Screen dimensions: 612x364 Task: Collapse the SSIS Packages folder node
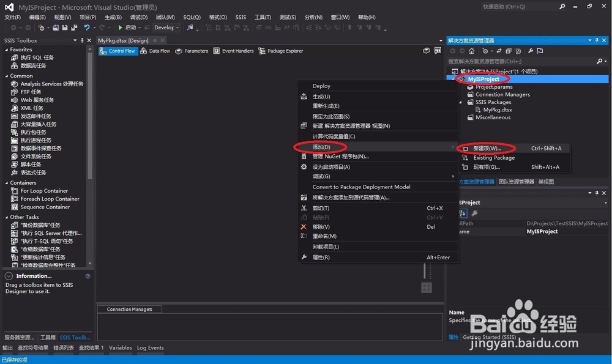click(461, 102)
